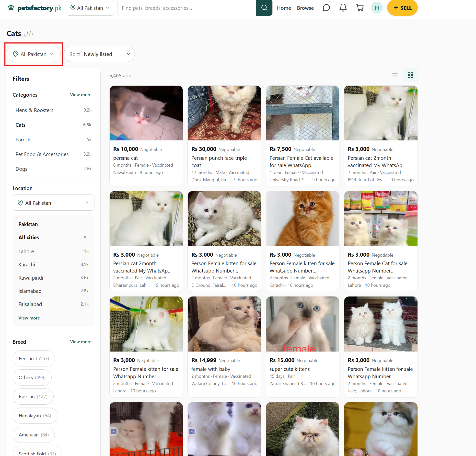The height and width of the screenshot is (456, 476).
Task: Select the Persian (5557) breed chip
Action: (34, 358)
